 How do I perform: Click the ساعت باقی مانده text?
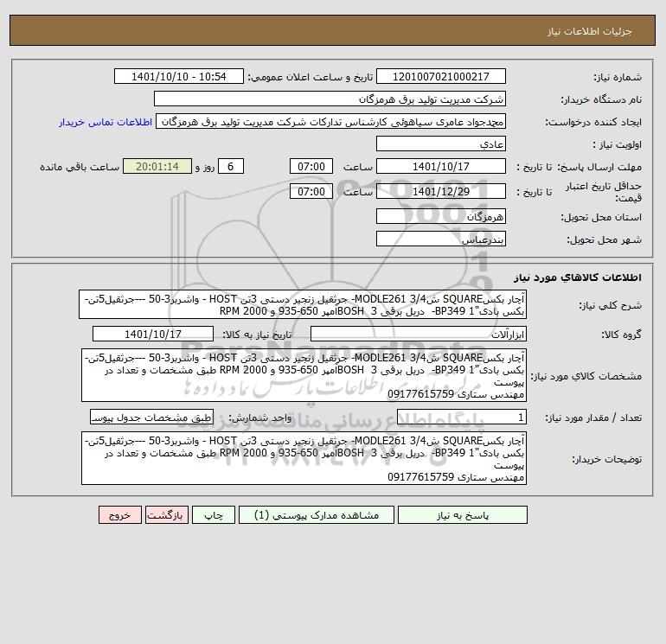(x=80, y=167)
